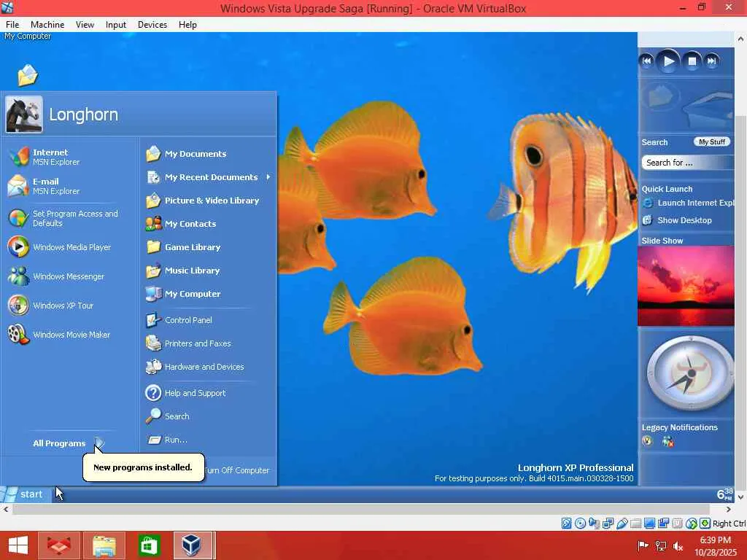Click VirtualBox display status icon
747x560 pixels.
(649, 524)
